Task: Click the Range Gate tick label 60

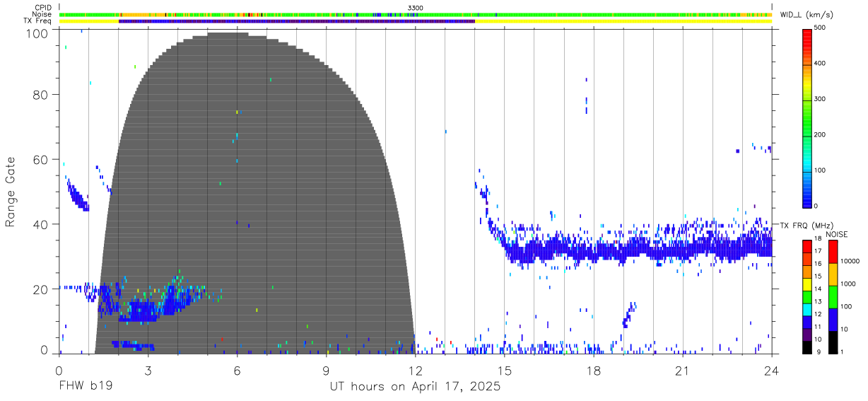Action: (x=41, y=160)
